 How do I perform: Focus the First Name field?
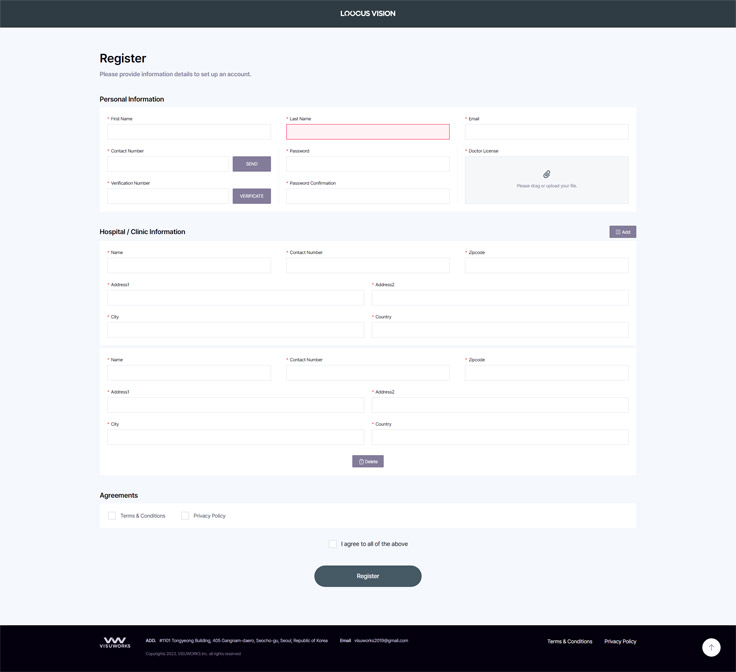189,132
